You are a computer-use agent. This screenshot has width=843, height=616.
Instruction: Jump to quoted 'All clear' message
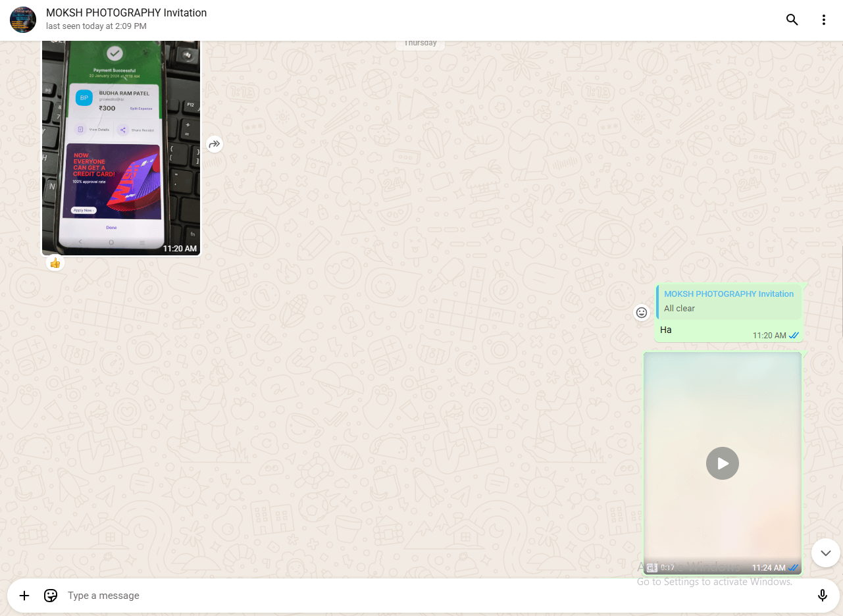(728, 302)
